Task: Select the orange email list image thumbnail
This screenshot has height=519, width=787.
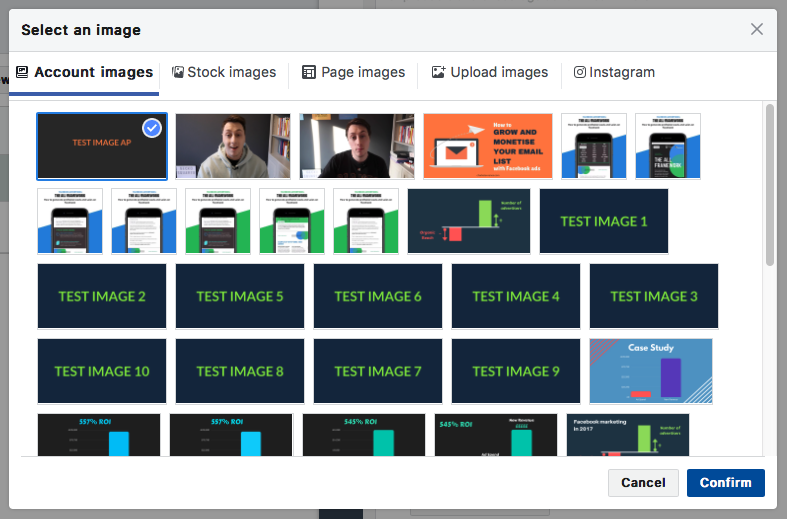Action: [x=489, y=146]
